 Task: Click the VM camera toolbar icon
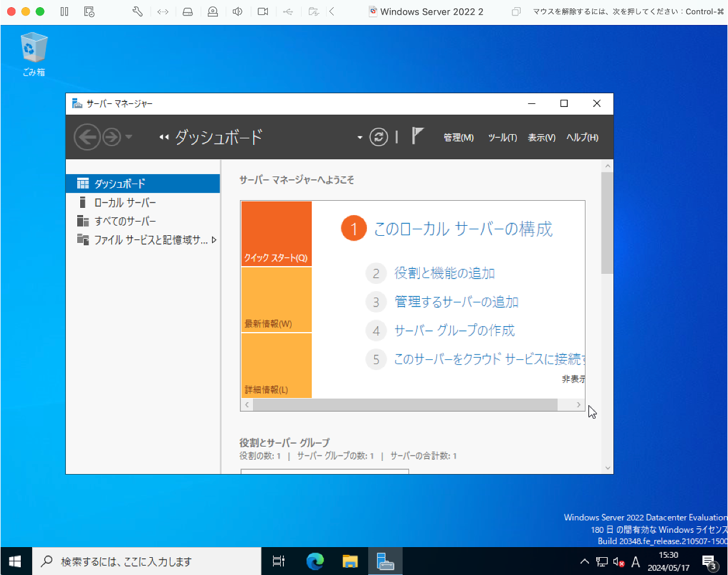263,11
